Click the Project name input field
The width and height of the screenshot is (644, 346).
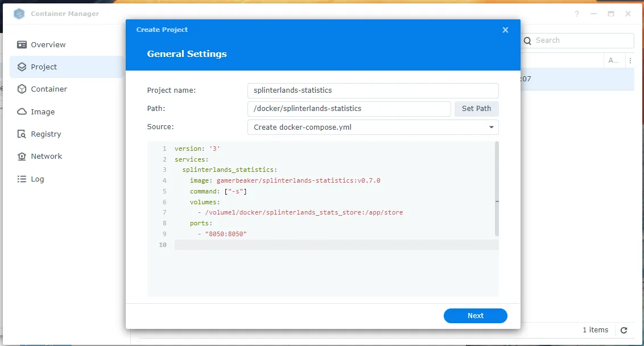(373, 90)
